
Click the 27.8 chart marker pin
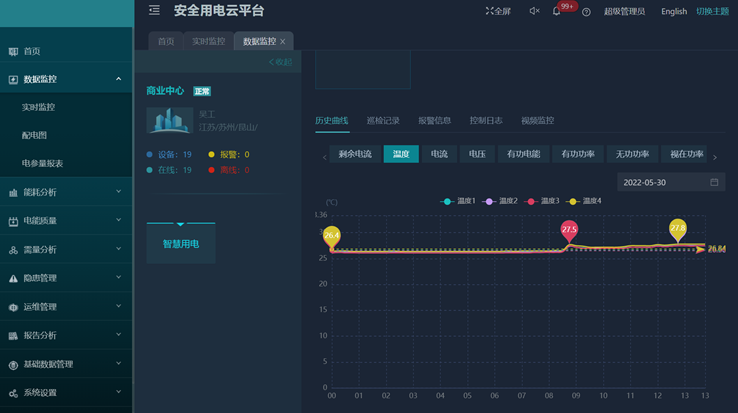pyautogui.click(x=678, y=229)
